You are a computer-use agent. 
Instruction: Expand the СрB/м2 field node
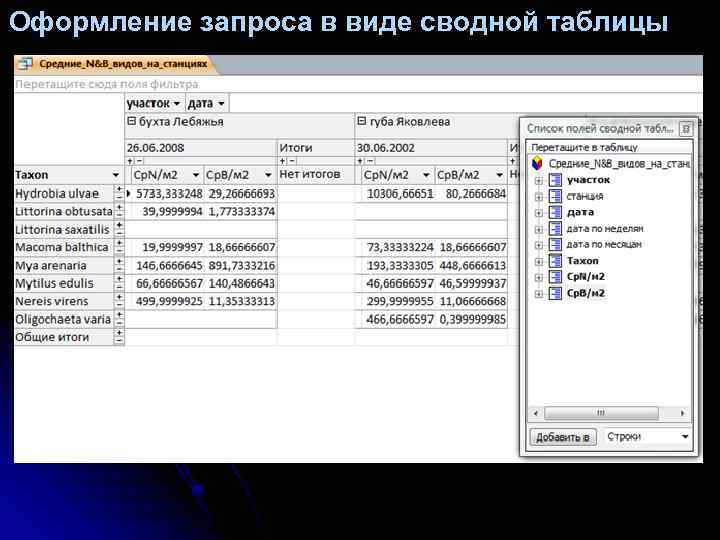[538, 294]
